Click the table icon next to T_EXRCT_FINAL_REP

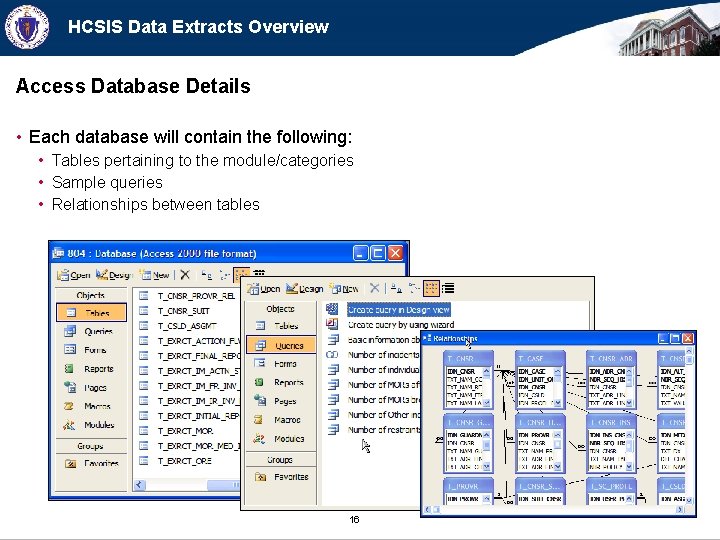coord(144,356)
